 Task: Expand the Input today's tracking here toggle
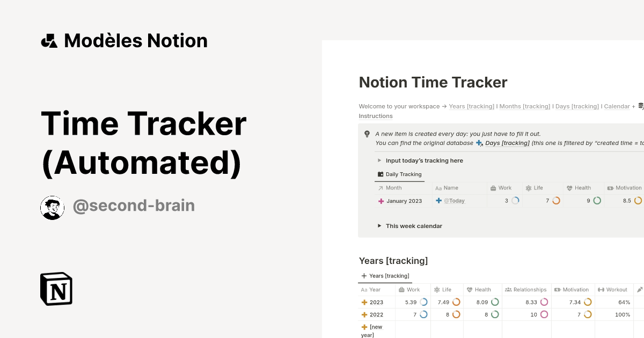379,160
